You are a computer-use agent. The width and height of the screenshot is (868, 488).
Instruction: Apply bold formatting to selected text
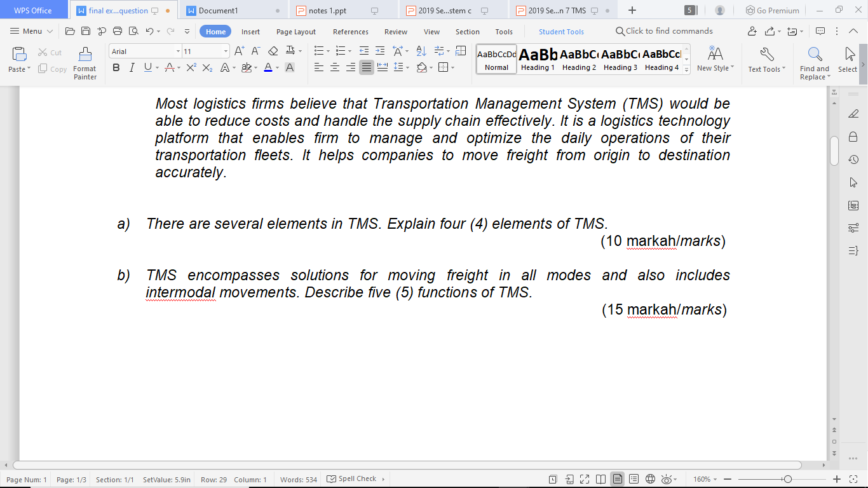tap(117, 67)
